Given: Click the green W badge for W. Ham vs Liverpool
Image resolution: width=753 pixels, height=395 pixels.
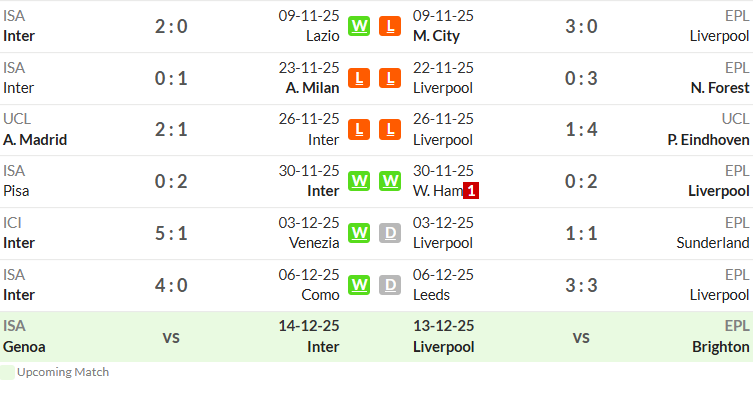Looking at the screenshot, I should [x=389, y=181].
